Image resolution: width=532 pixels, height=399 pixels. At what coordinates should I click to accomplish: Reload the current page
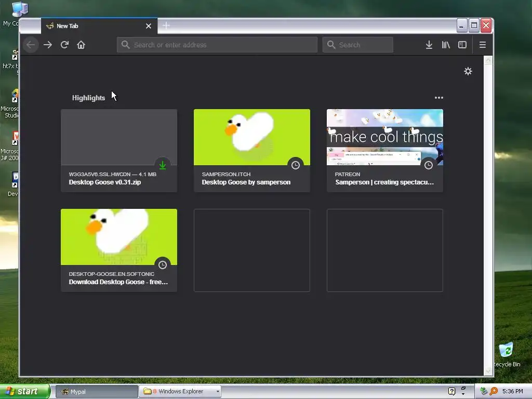64,45
